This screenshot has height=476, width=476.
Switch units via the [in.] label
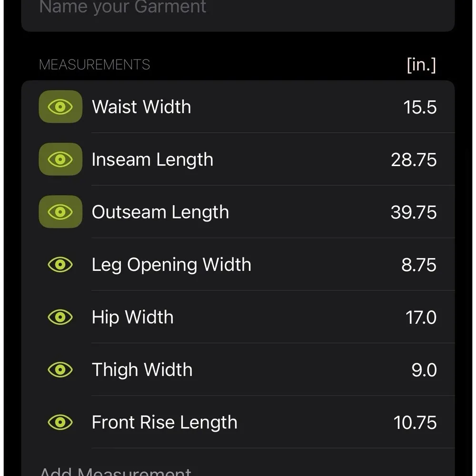(x=421, y=65)
